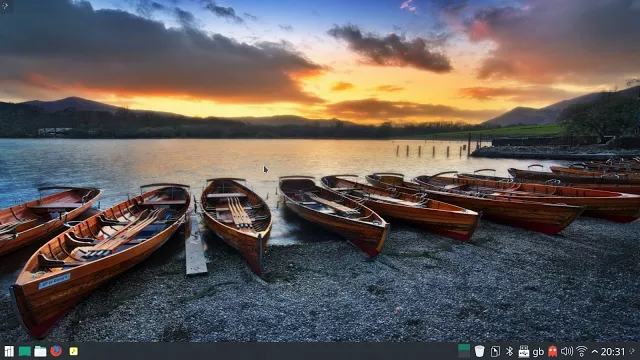Open the Wi-Fi networks tray icon
This screenshot has height=360, width=640.
point(581,351)
